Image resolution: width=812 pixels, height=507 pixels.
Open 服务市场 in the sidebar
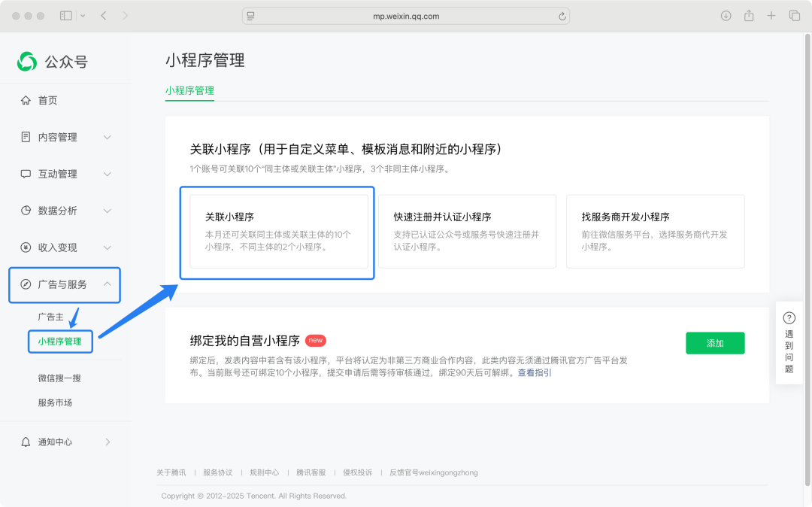coord(55,402)
